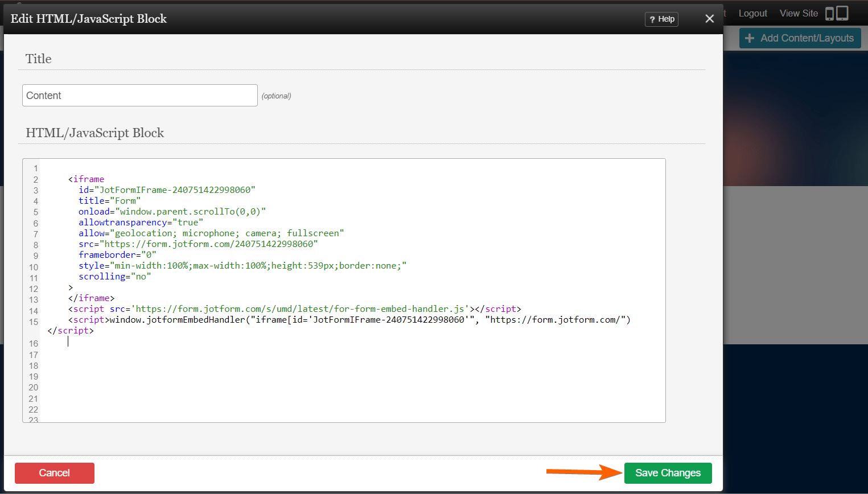Close the Edit HTML/JavaScript Block dialog

(709, 18)
